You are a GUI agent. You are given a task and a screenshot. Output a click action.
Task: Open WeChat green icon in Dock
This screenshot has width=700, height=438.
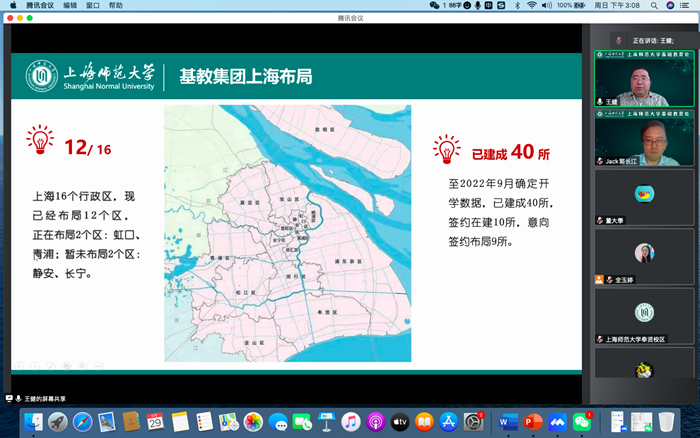[x=582, y=422]
